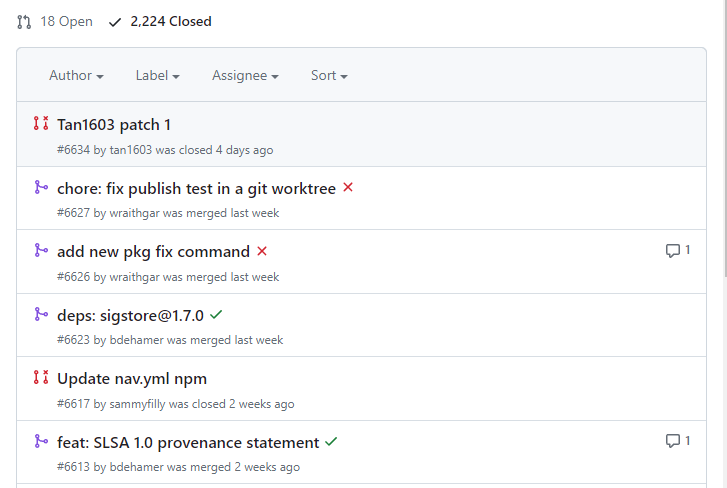Image resolution: width=727 pixels, height=488 pixels.
Task: Click the red failed-check X next to git worktree title
Action: coord(348,187)
